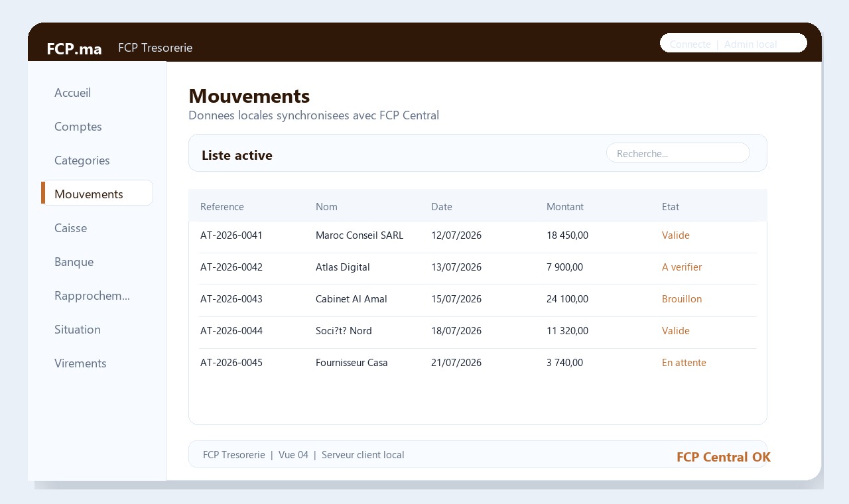Click the amount 7 900,00
Viewport: 849px width, 504px height.
564,267
